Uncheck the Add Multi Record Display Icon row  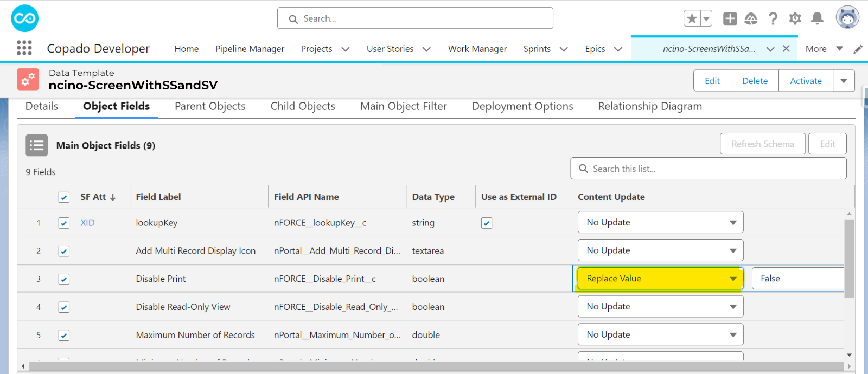[64, 251]
